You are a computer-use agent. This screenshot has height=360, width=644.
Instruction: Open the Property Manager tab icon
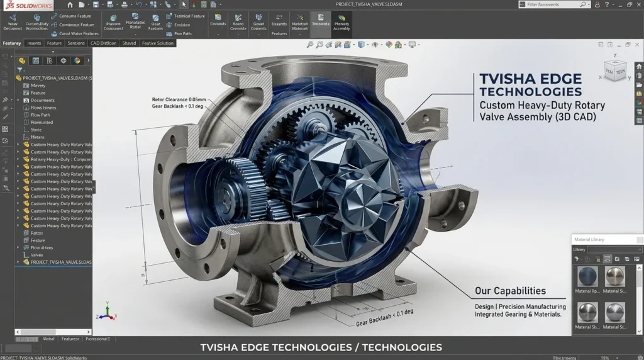coord(36,60)
